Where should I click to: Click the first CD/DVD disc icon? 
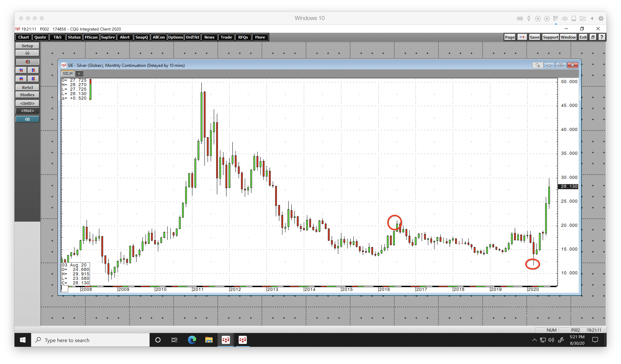(538, 18)
